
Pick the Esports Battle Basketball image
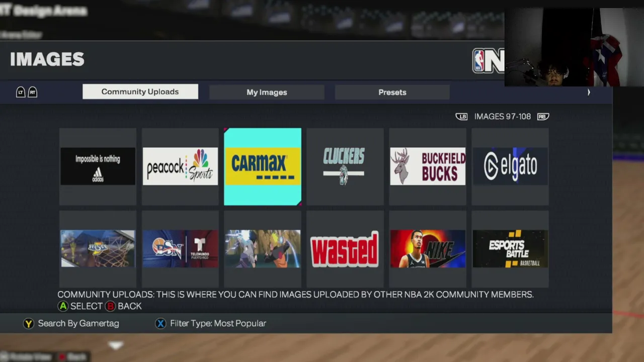click(x=510, y=249)
